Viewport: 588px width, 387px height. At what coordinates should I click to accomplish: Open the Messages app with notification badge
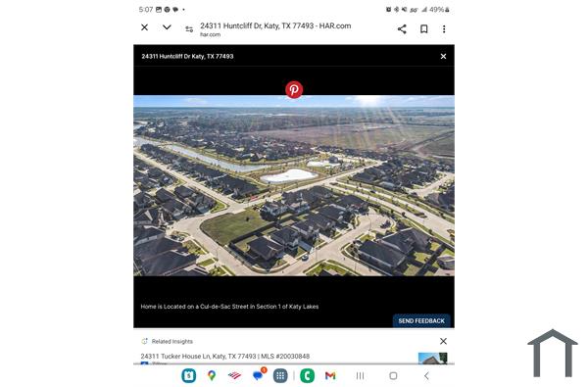(x=259, y=375)
